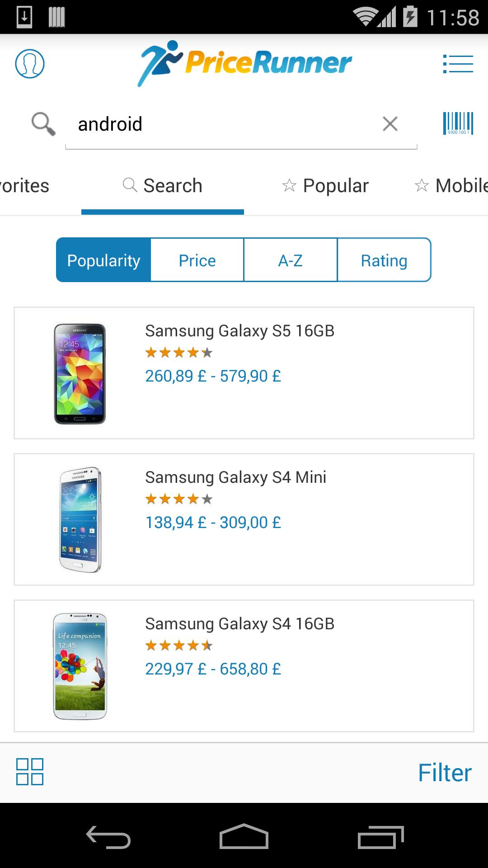Sort results by Rating

click(x=384, y=260)
